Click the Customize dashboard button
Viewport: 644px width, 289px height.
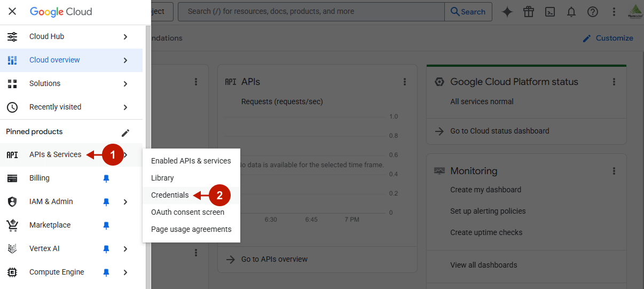coord(608,38)
